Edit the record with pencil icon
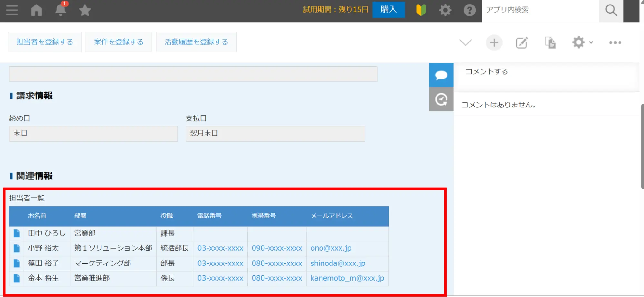This screenshot has width=644, height=297. click(x=522, y=42)
